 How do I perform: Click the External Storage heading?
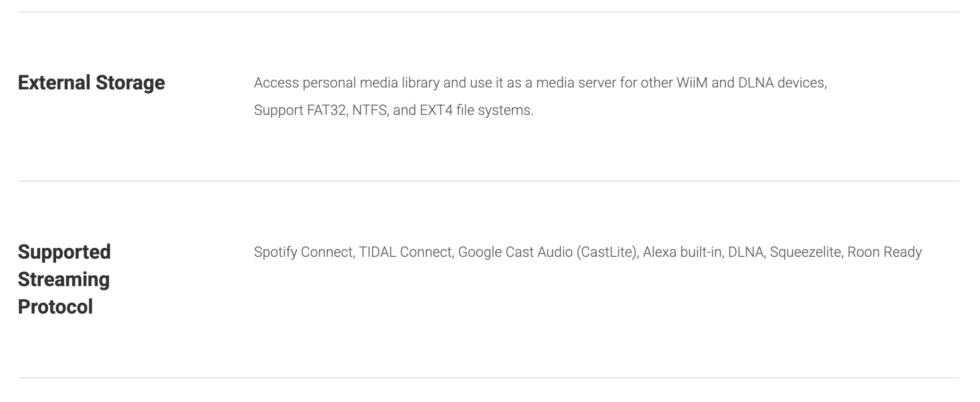(91, 83)
